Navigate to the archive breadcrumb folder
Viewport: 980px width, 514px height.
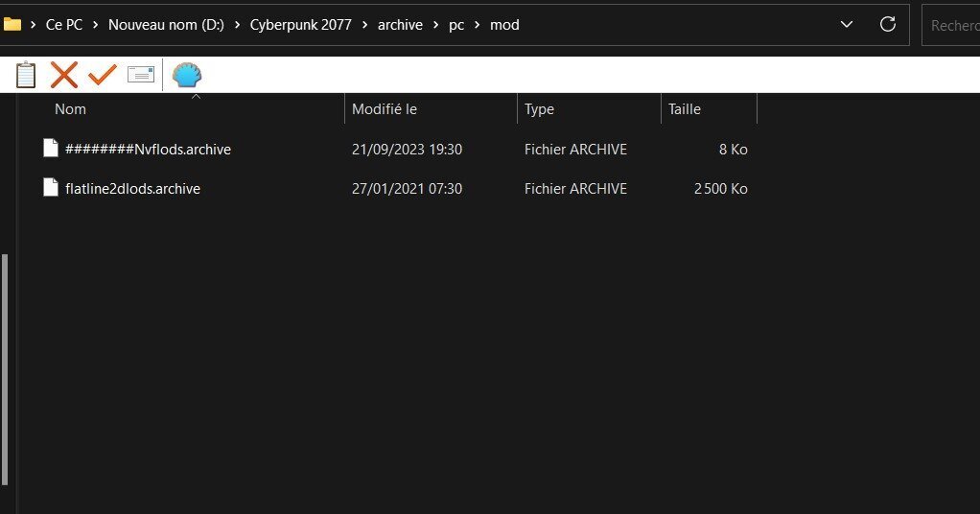click(400, 25)
